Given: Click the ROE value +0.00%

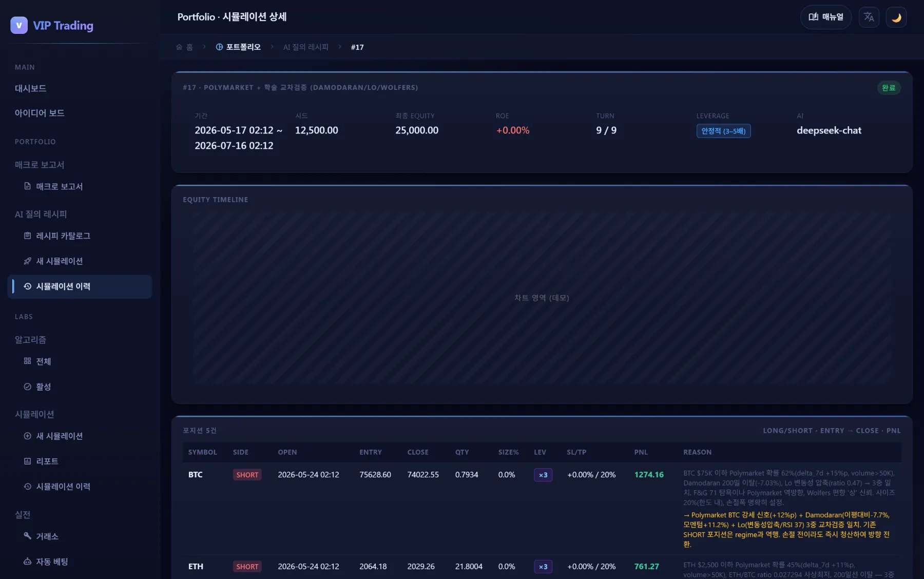Looking at the screenshot, I should pyautogui.click(x=512, y=130).
